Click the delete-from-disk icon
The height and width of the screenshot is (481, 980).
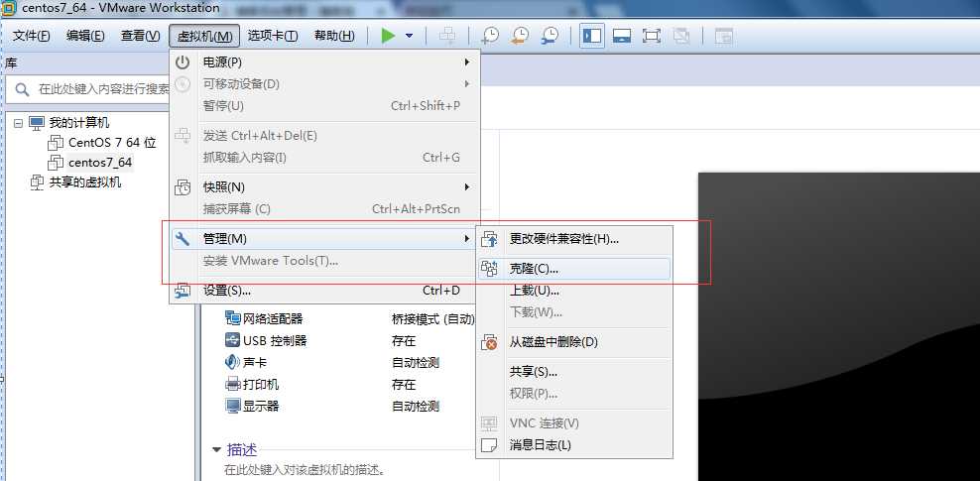tap(489, 342)
